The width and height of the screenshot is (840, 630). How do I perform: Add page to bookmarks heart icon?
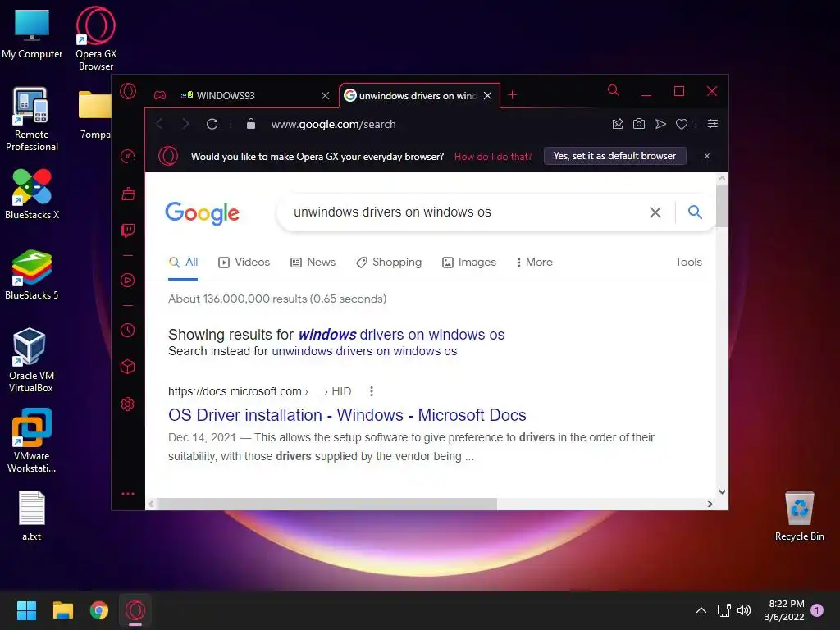(682, 124)
